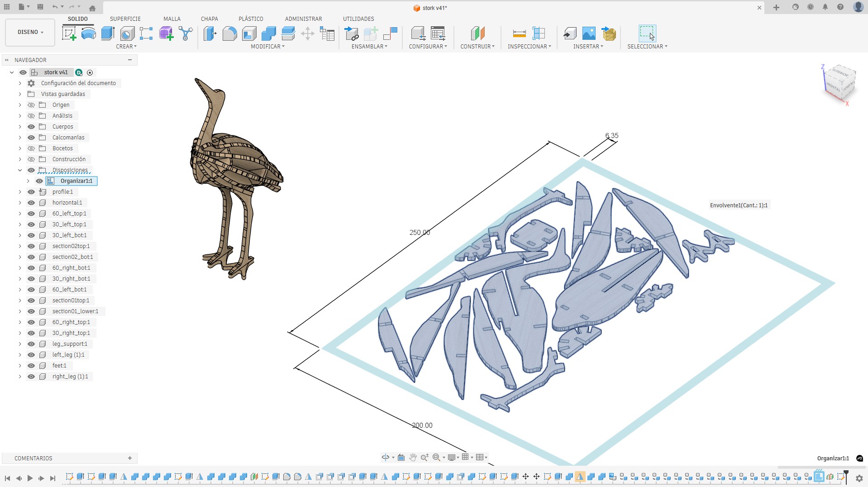Viewport: 868px width, 487px height.
Task: Show the Bocetos folder via eye icon
Action: 31,148
